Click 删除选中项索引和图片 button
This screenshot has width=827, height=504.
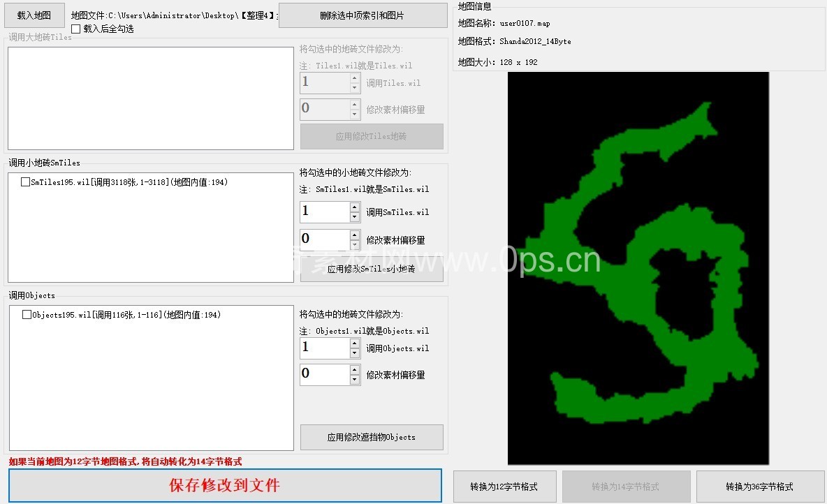pos(363,15)
